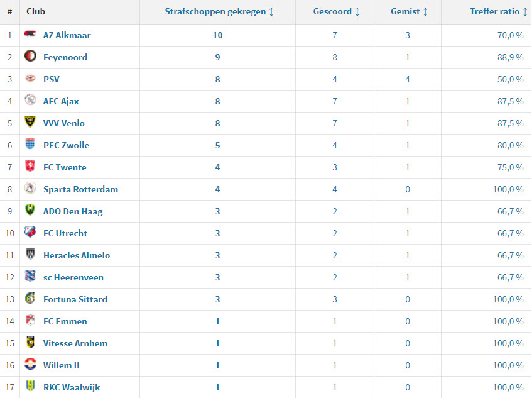Open the Sparta Rotterdam club link
Screen dimensions: 532x398
80,189
